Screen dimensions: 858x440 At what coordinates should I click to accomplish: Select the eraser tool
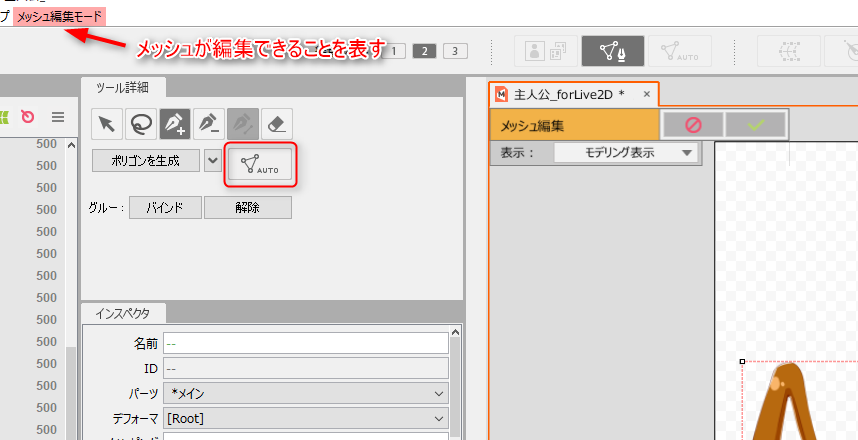click(x=277, y=124)
